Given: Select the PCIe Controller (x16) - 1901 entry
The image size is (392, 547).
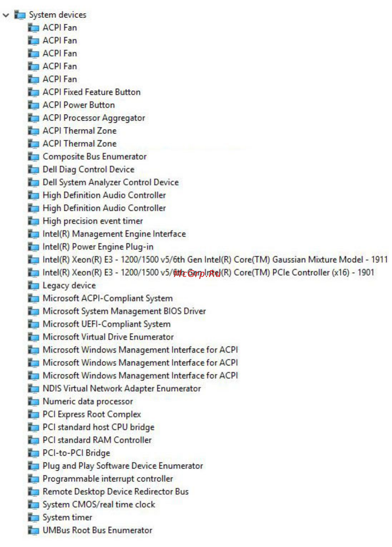Looking at the screenshot, I should coord(209,272).
